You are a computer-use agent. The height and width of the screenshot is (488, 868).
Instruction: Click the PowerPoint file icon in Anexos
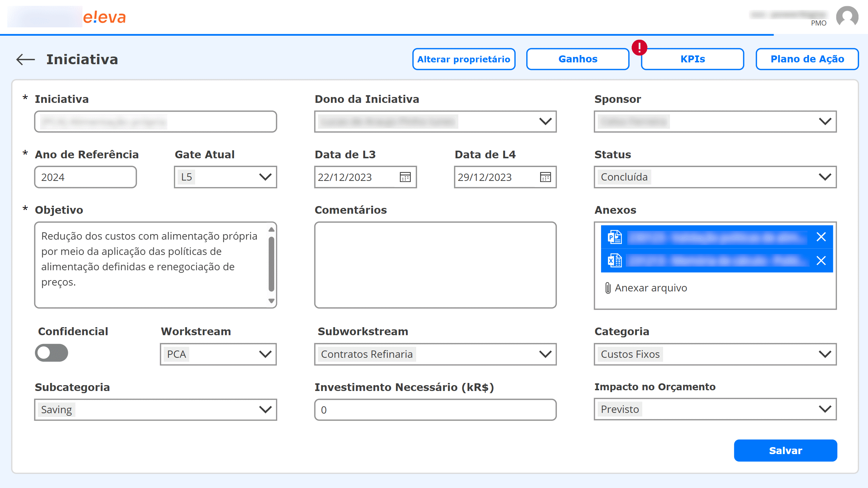[614, 237]
